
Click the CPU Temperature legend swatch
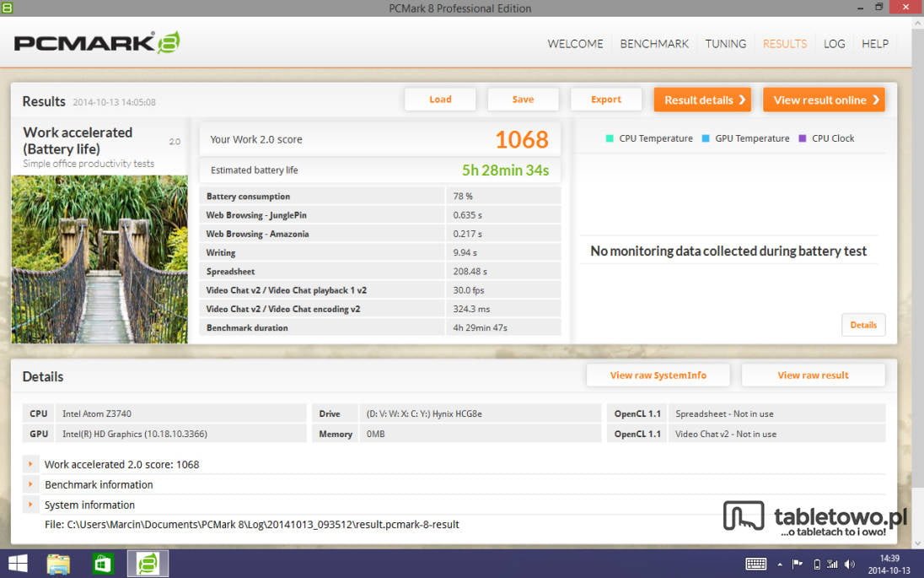click(x=610, y=138)
